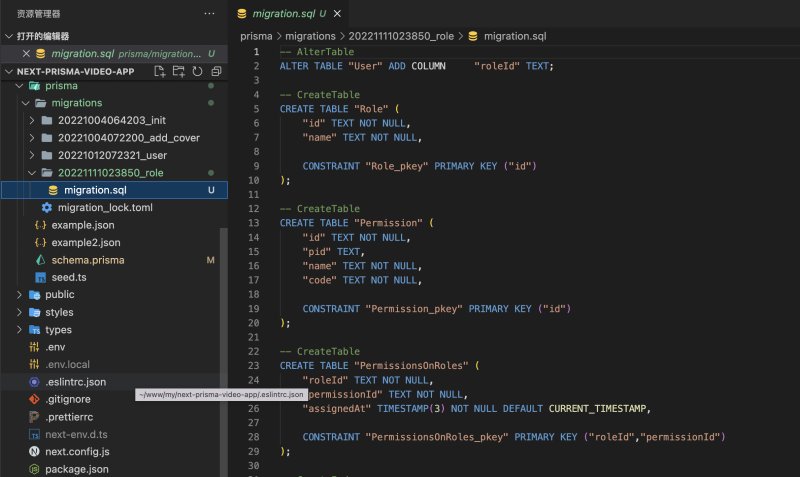Click the braces icon of example.json

tap(40, 225)
